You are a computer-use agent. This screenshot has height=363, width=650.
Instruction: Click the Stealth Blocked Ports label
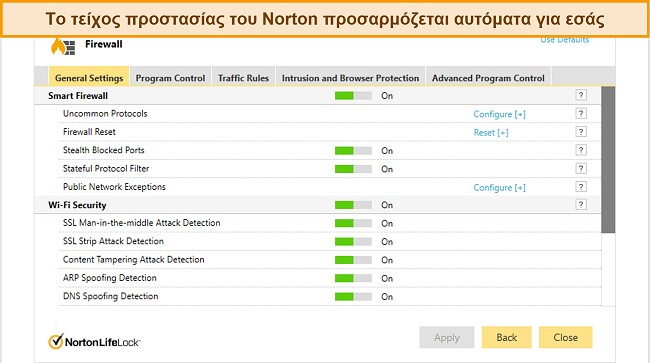[104, 150]
